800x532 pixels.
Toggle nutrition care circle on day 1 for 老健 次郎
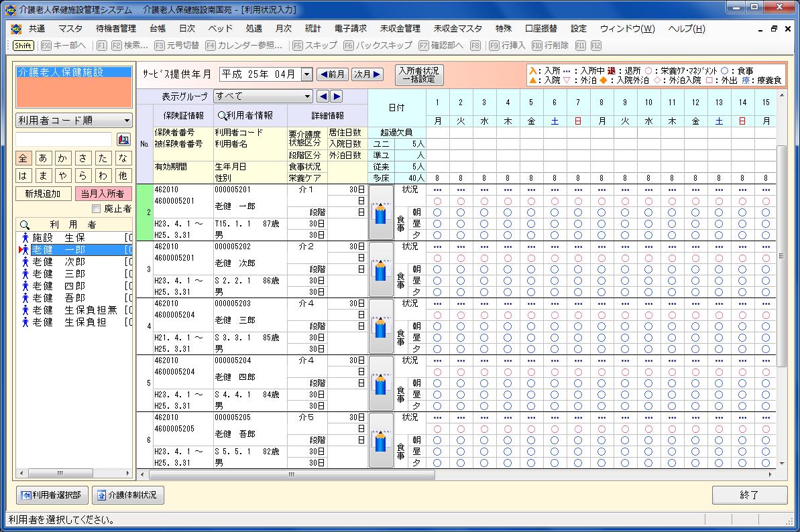437,258
